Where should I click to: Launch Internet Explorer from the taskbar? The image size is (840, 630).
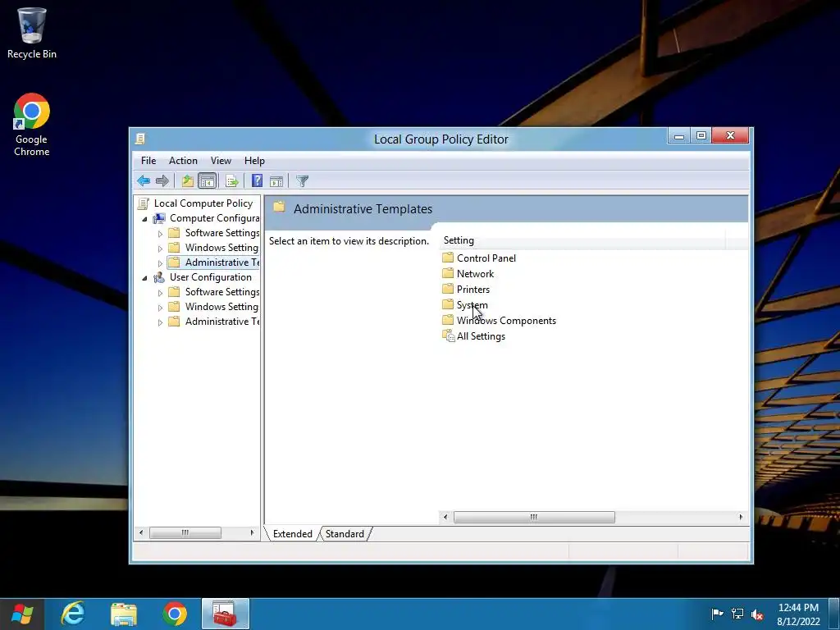73,614
